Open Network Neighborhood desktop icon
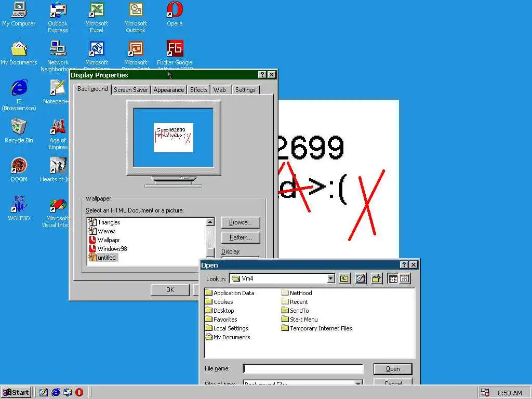The height and width of the screenshot is (399, 532). click(58, 56)
